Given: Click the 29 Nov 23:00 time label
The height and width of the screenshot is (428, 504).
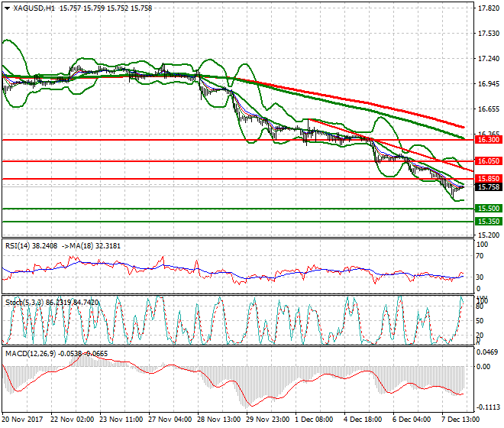Looking at the screenshot, I should (x=268, y=420).
